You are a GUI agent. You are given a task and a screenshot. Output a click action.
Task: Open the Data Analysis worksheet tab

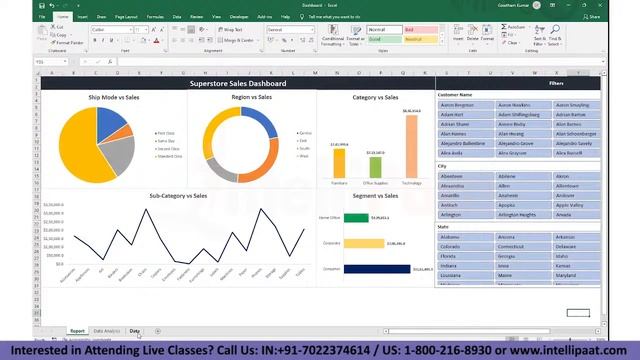coord(107,331)
